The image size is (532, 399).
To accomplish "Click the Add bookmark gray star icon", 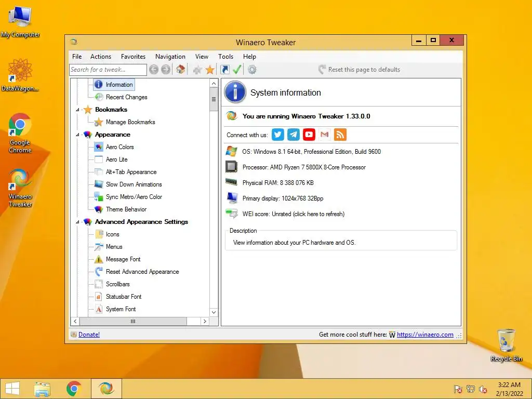I will tap(197, 70).
